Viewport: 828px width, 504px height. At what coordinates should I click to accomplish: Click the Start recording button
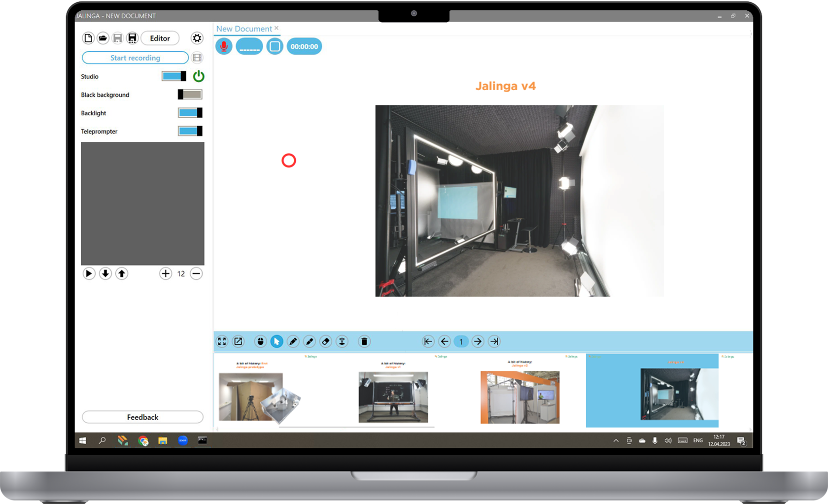click(135, 58)
